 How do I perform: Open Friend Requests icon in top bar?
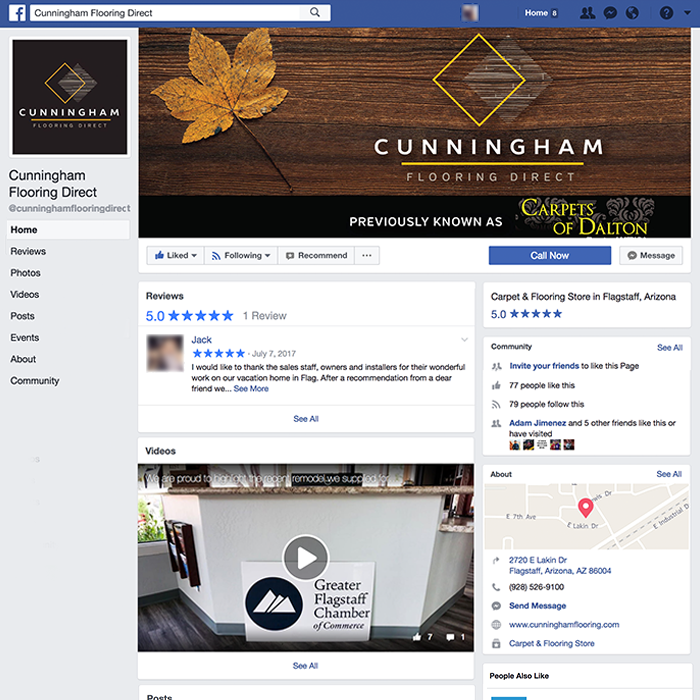(587, 13)
